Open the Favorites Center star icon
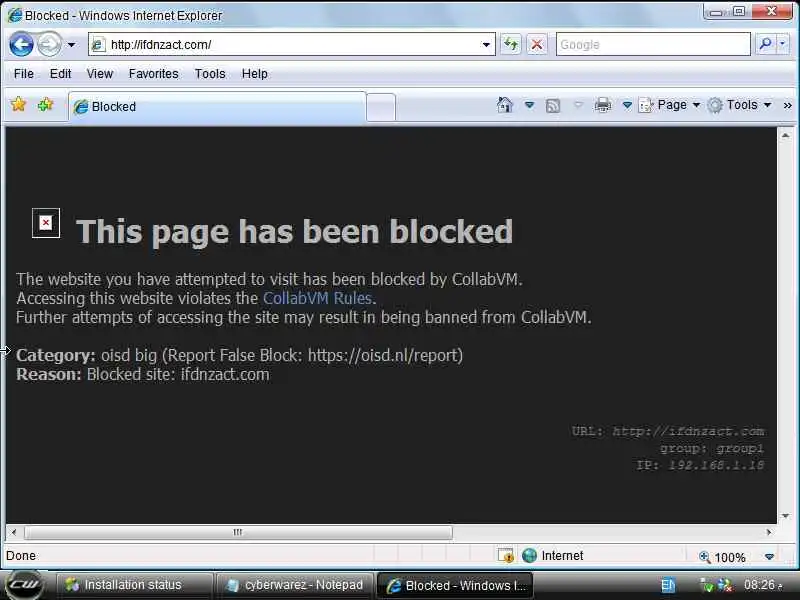The width and height of the screenshot is (800, 600). pos(18,105)
